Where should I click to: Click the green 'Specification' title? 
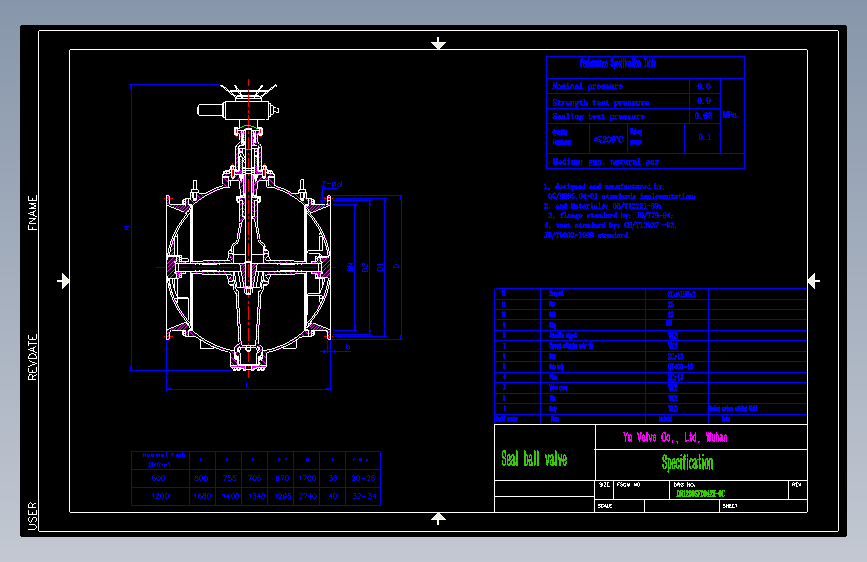687,462
